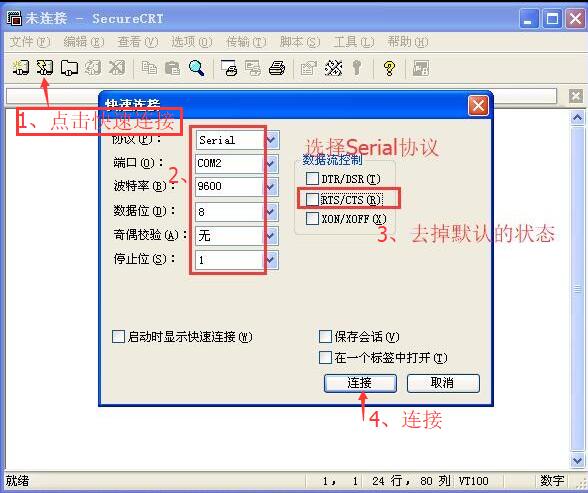This screenshot has width=588, height=493.
Task: Click the terminal scrollbar up arrow
Action: click(x=577, y=118)
